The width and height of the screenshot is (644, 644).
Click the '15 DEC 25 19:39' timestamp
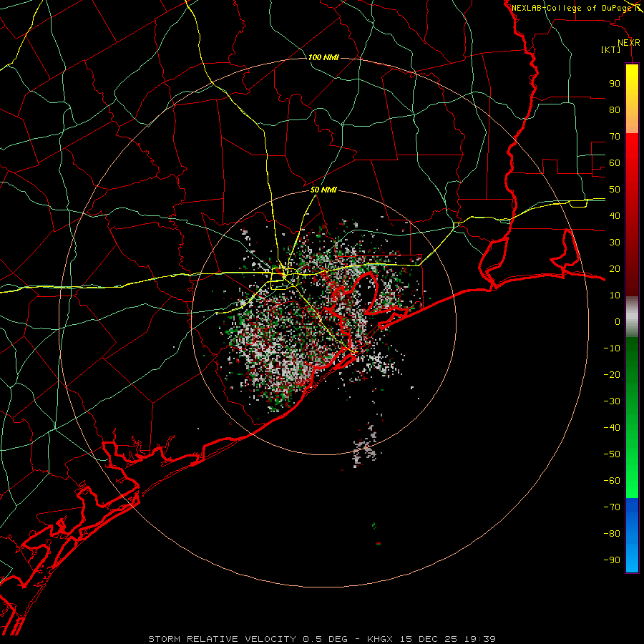(x=448, y=639)
